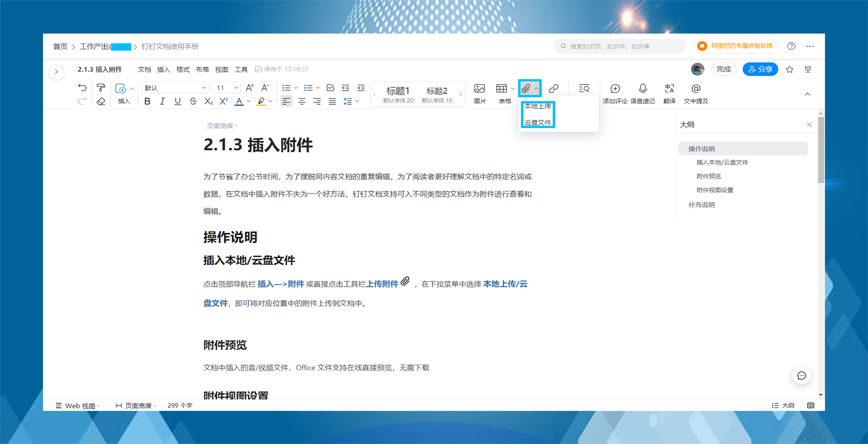This screenshot has height=444, width=868.
Task: Apply the current font color swatch
Action: pyautogui.click(x=239, y=101)
